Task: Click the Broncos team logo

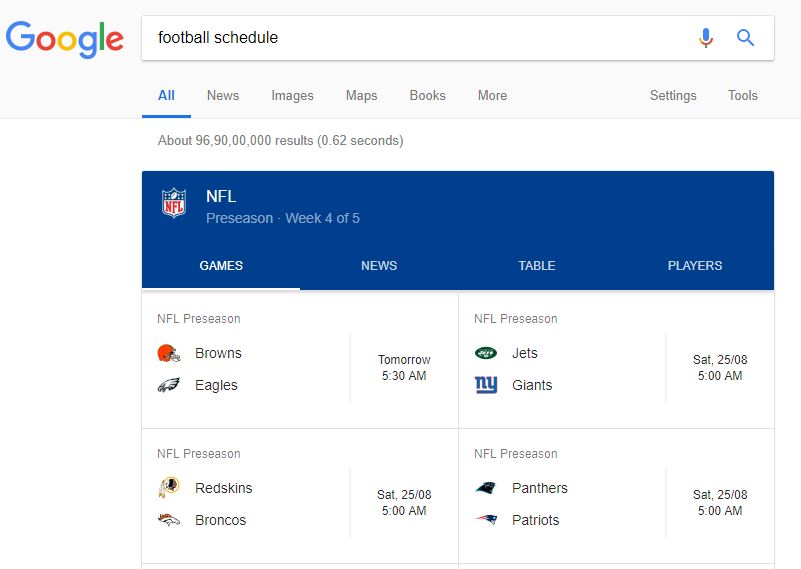Action: 169,520
